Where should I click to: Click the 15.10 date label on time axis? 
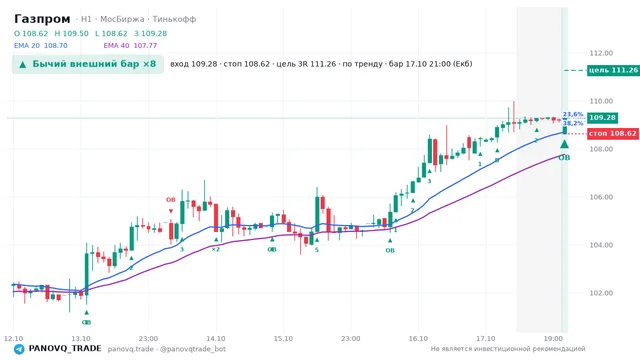point(283,338)
